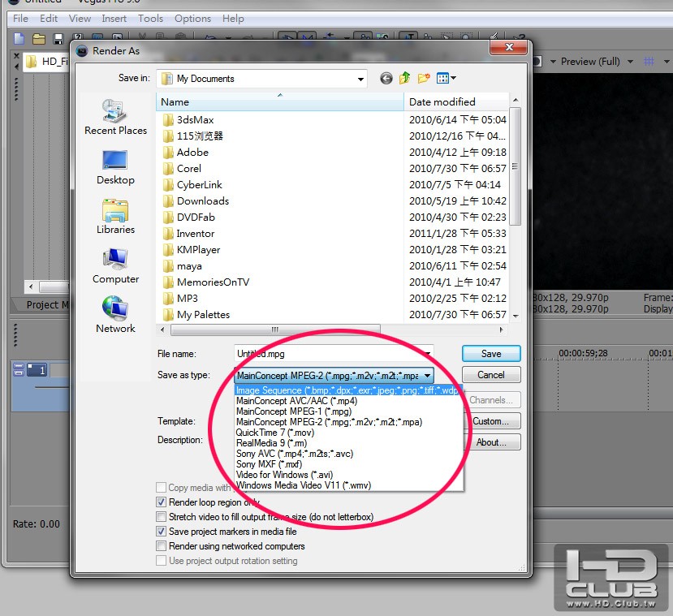The height and width of the screenshot is (616, 673).
Task: Open Desktop in the places sidebar
Action: (115, 167)
